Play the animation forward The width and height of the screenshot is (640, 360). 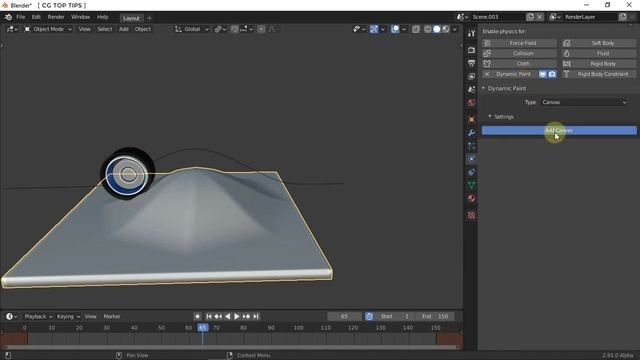(237, 316)
